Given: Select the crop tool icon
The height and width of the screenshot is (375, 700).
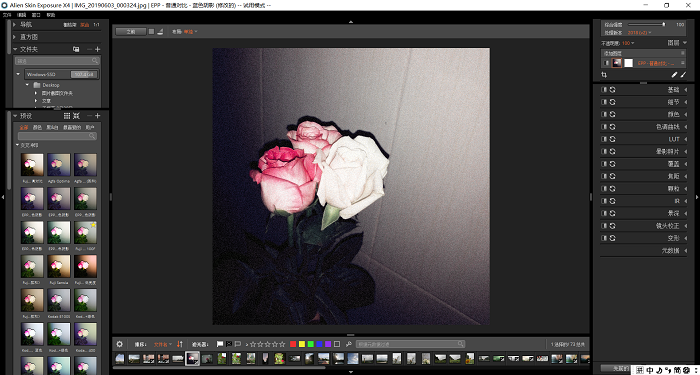Looking at the screenshot, I should [604, 75].
